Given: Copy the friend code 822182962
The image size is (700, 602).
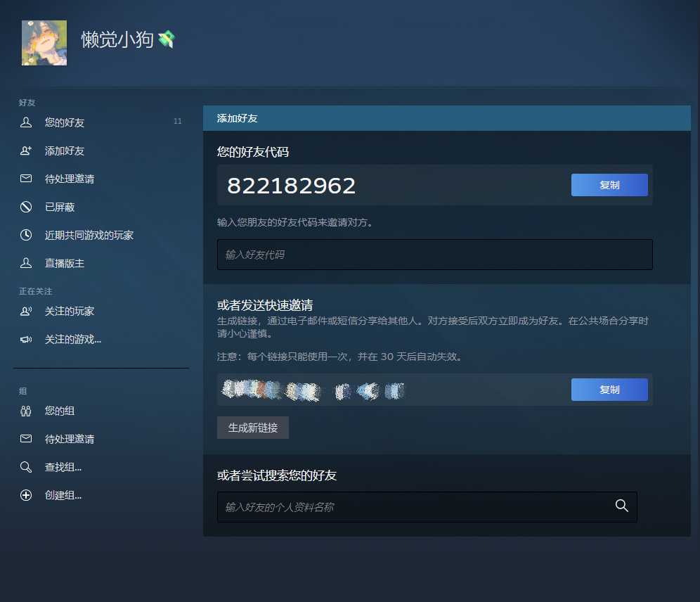Looking at the screenshot, I should pos(609,185).
